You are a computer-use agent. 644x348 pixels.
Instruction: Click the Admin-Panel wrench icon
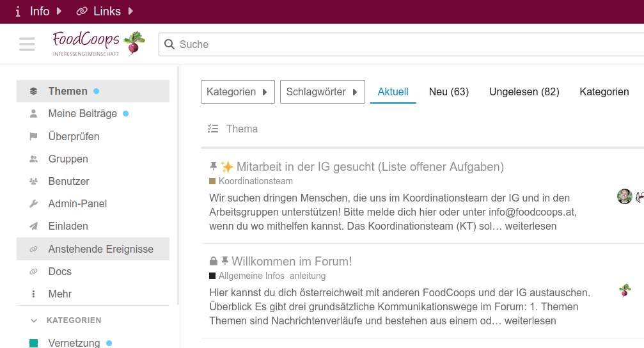pos(34,203)
